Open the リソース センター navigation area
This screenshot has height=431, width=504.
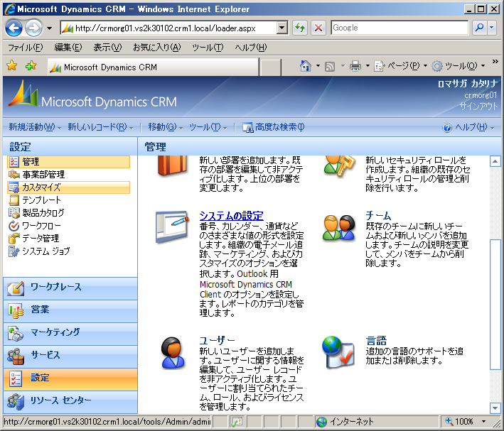(70, 402)
